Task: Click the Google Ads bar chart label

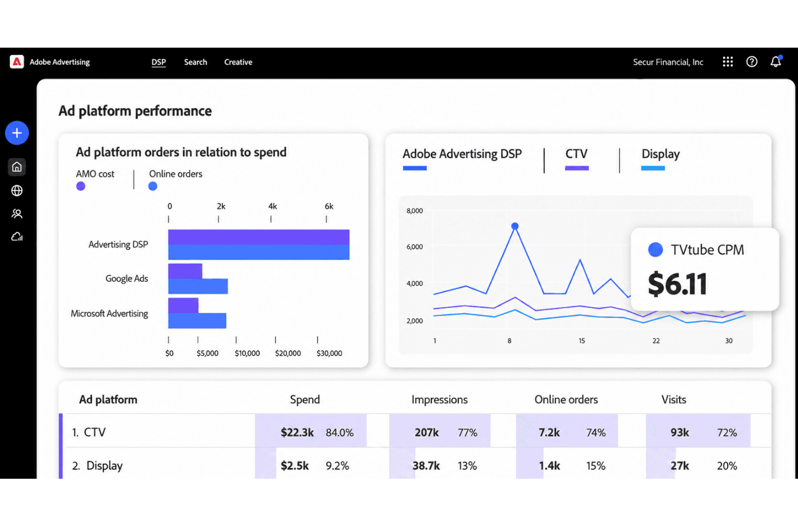Action: point(127,279)
